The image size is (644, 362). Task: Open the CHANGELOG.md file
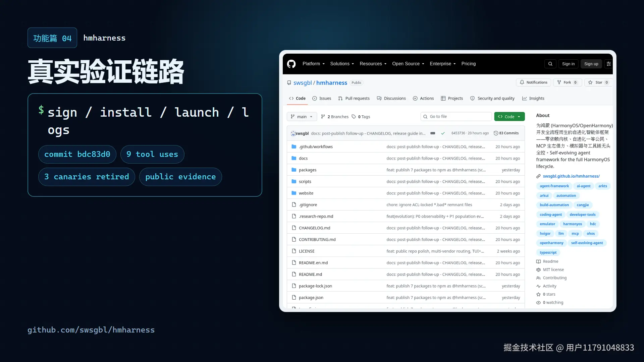pyautogui.click(x=314, y=228)
